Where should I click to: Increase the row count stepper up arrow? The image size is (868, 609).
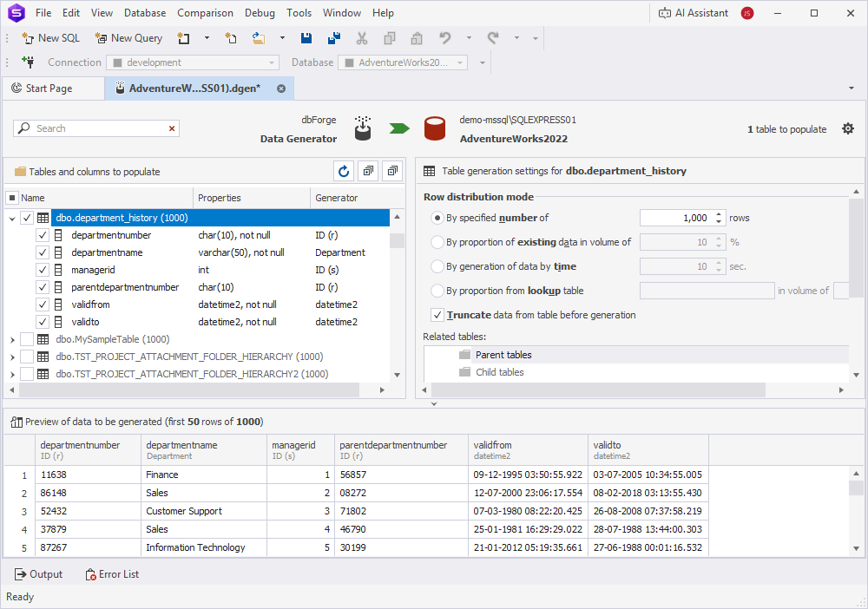click(x=719, y=214)
